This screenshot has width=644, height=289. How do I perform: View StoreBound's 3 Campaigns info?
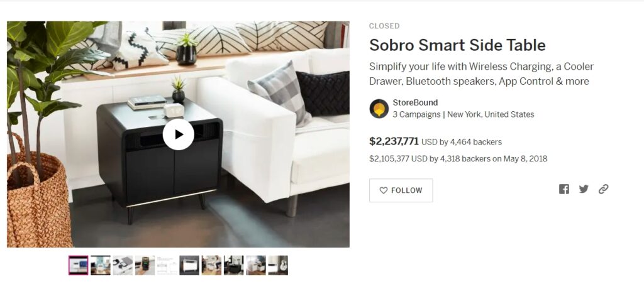pyautogui.click(x=416, y=114)
